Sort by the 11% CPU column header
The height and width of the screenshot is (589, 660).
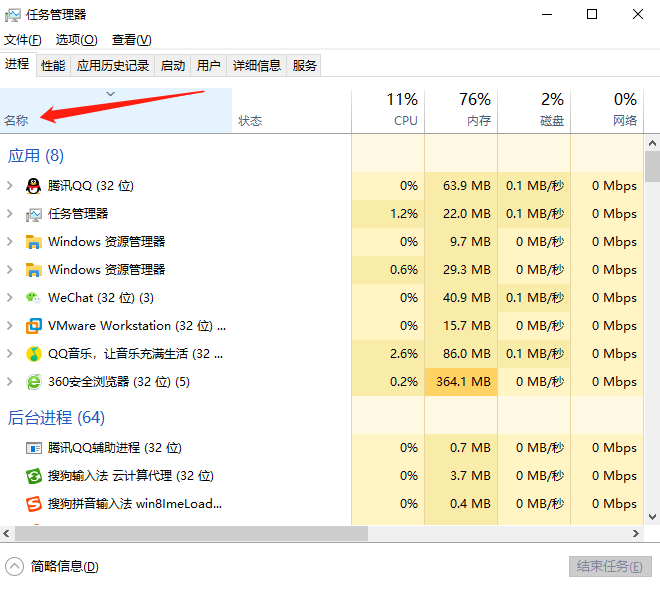click(x=388, y=111)
